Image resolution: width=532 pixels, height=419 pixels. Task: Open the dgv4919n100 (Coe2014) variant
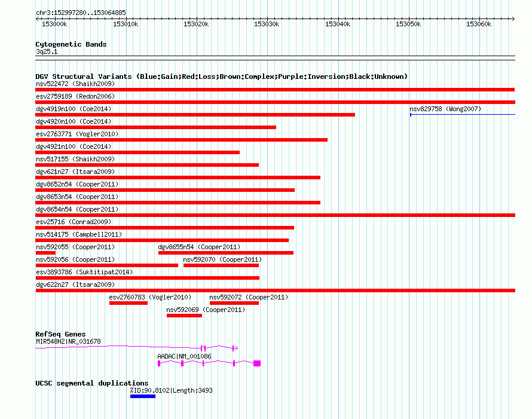(x=195, y=115)
